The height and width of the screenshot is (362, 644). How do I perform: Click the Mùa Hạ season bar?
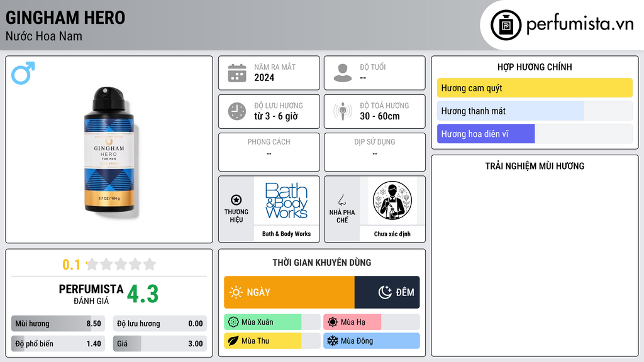[372, 322]
